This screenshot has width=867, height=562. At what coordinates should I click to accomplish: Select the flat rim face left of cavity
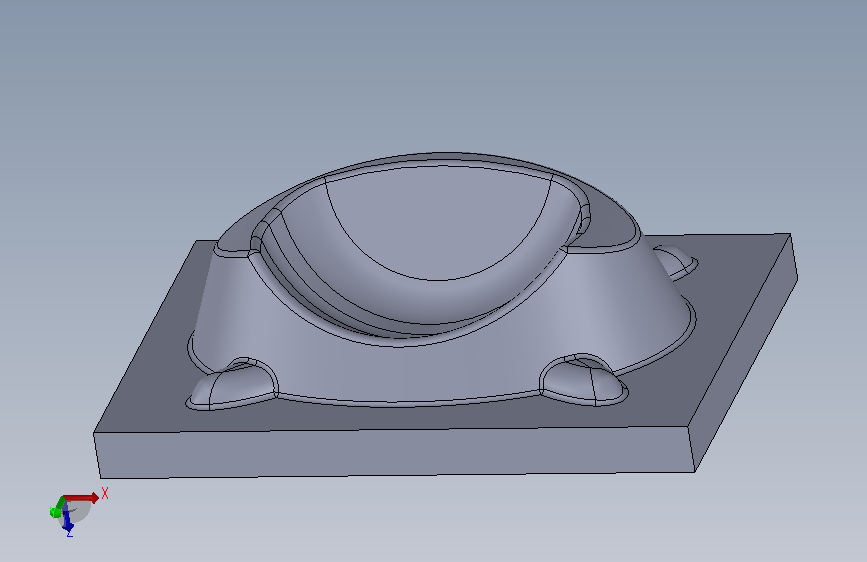(x=239, y=237)
